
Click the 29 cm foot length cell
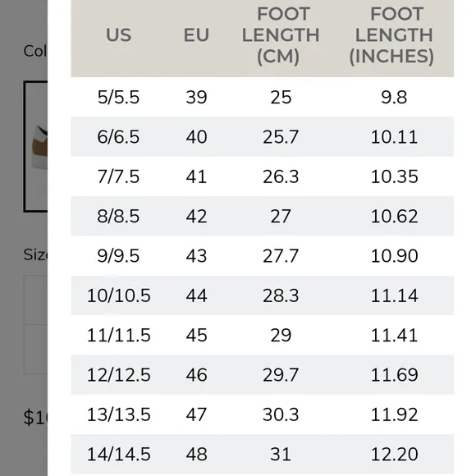point(281,335)
